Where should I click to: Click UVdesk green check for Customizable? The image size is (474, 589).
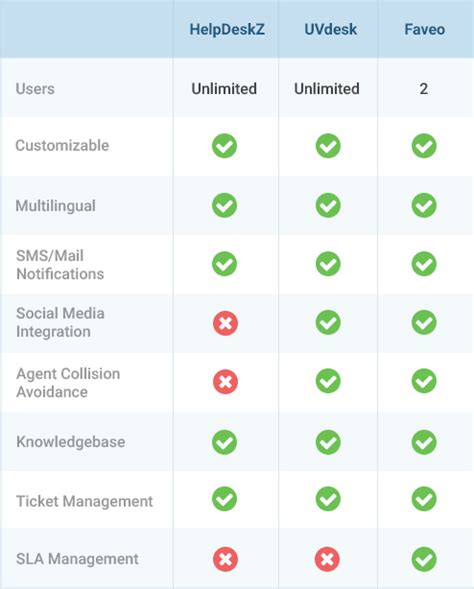tap(328, 146)
